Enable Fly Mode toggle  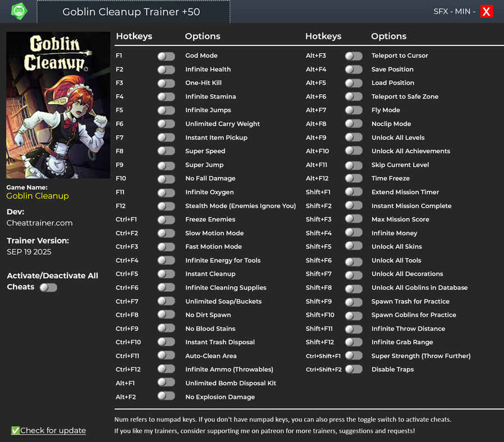pyautogui.click(x=354, y=110)
